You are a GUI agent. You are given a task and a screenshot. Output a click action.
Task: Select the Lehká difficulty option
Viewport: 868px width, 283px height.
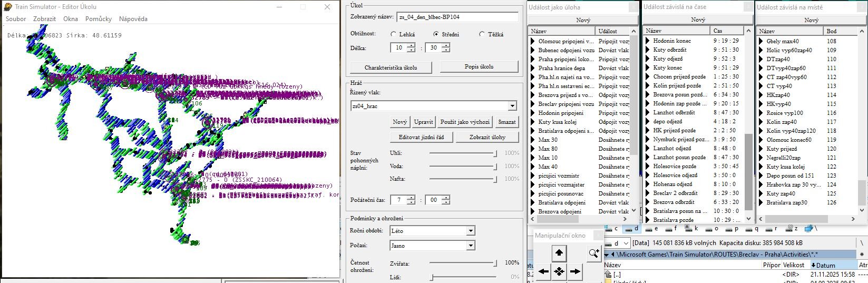[x=394, y=34]
